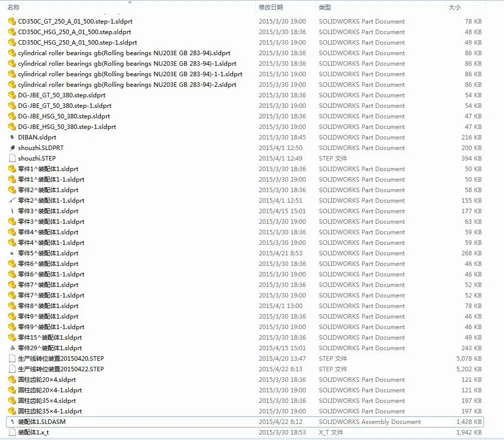The width and height of the screenshot is (504, 440).
Task: Click date 2015/4/22 8:12 of 装配体1.SLDASM
Action: tap(280, 421)
